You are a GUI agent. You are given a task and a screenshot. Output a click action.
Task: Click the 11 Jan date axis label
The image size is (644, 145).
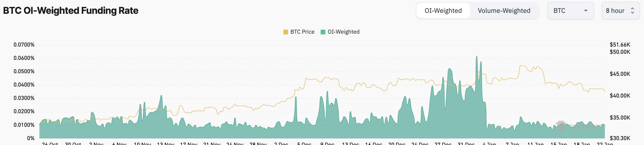coord(535,144)
